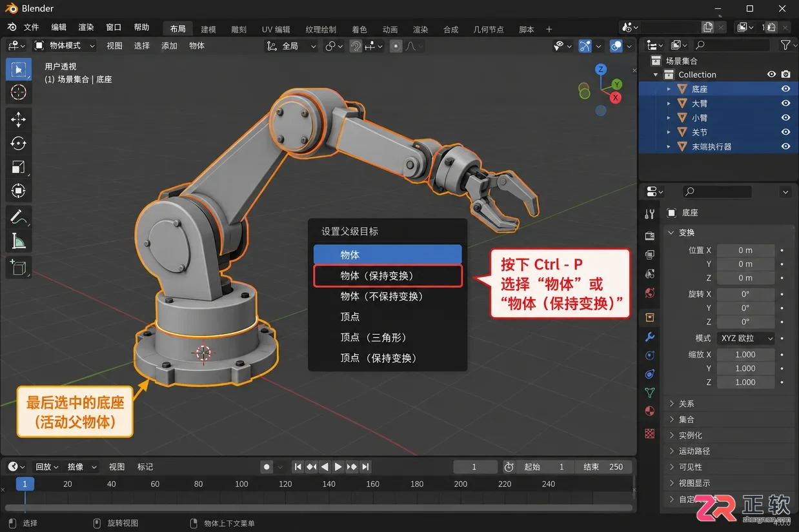Click the 位置 X value field
Viewport: 799px width, 532px height.
pyautogui.click(x=746, y=250)
